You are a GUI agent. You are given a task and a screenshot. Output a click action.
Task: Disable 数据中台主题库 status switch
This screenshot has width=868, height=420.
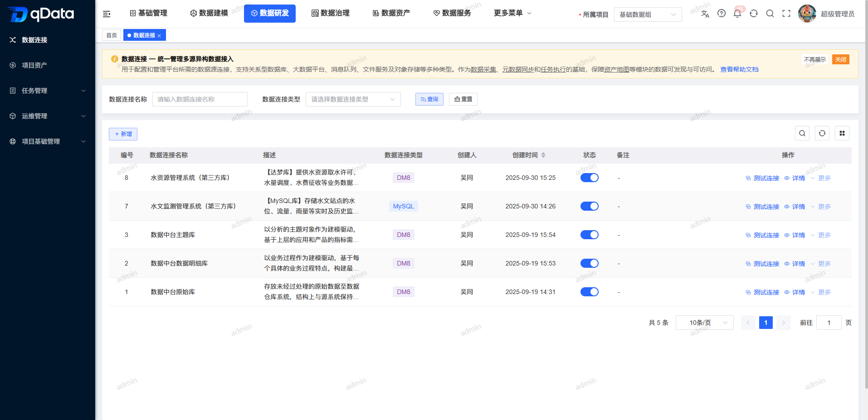click(590, 235)
